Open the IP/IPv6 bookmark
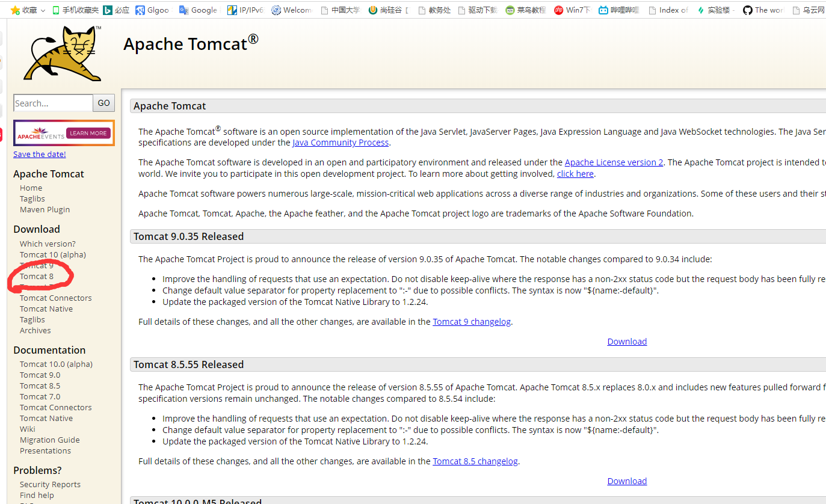The height and width of the screenshot is (504, 826). click(x=245, y=10)
